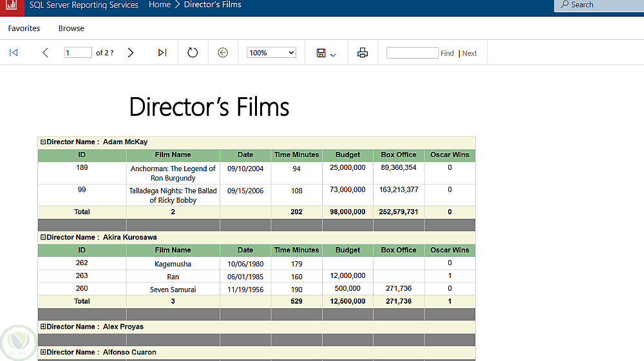Focus the current page number field

pos(78,53)
